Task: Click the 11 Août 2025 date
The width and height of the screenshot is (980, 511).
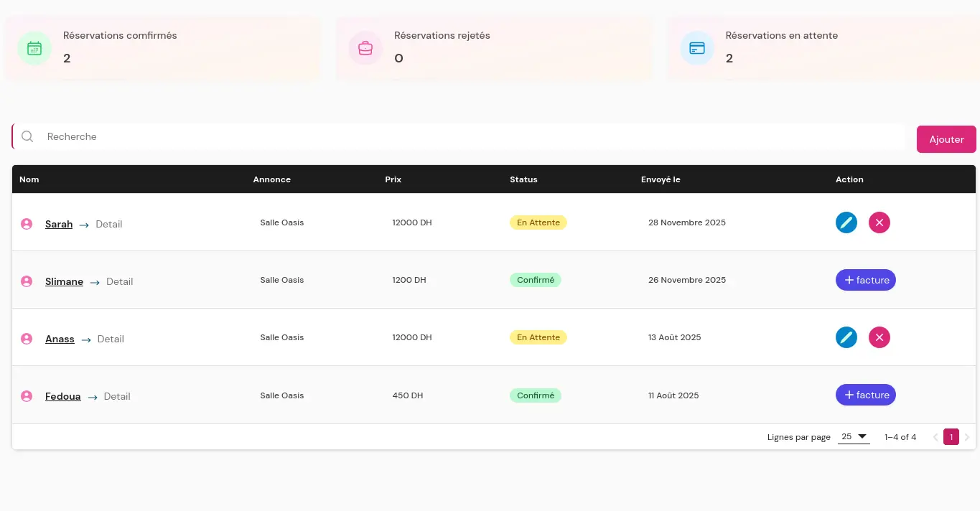Action: coord(673,395)
